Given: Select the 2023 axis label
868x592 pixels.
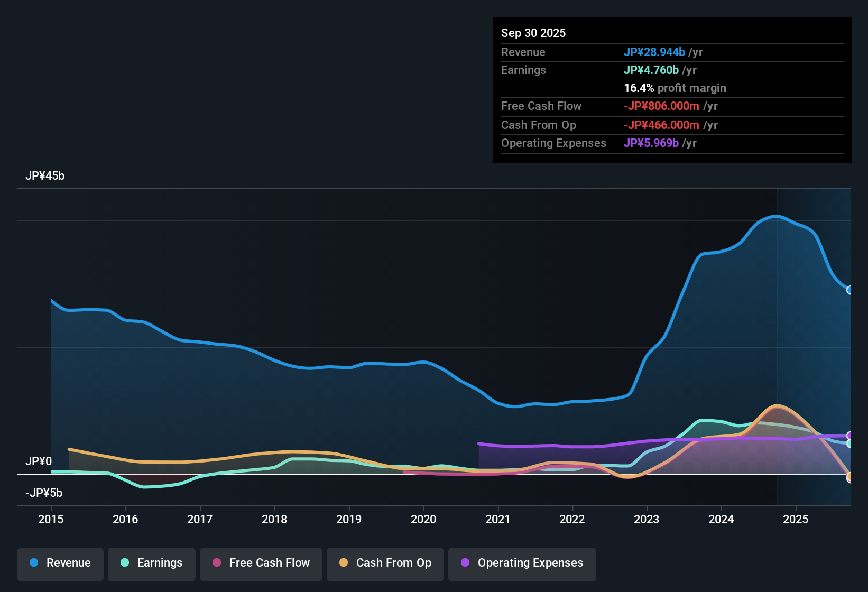Looking at the screenshot, I should [647, 520].
